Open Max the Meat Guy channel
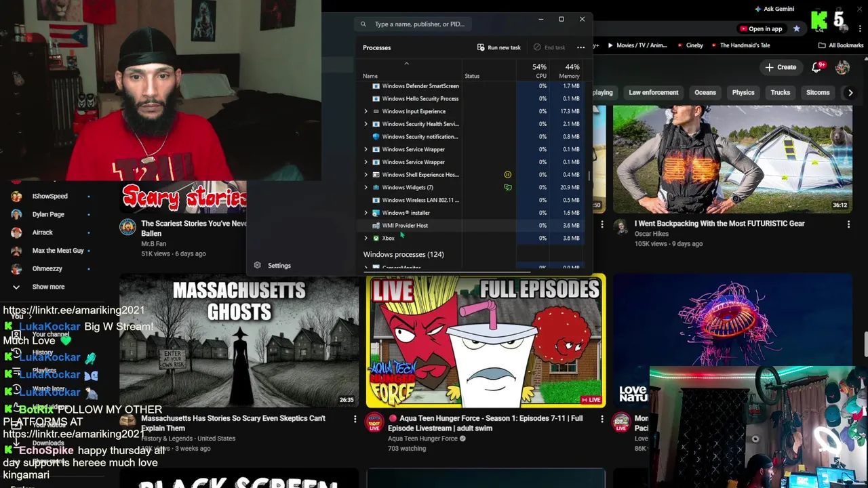 [58, 251]
